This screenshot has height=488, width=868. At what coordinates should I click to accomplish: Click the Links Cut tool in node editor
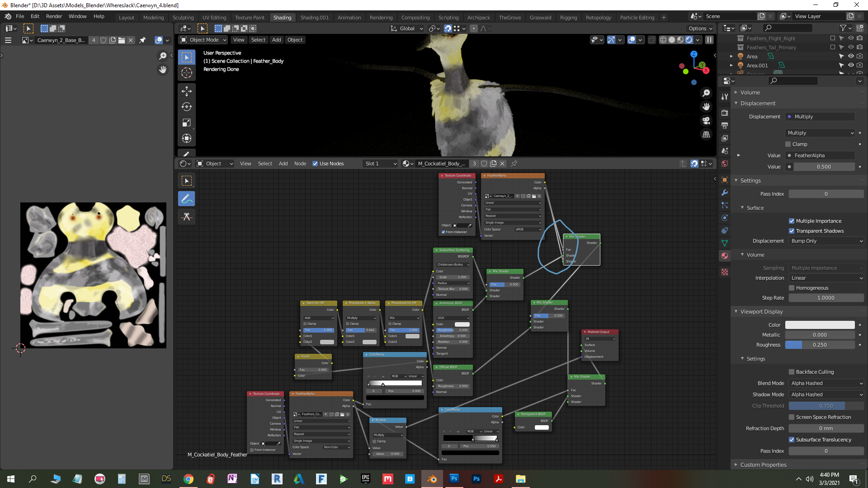(x=186, y=217)
